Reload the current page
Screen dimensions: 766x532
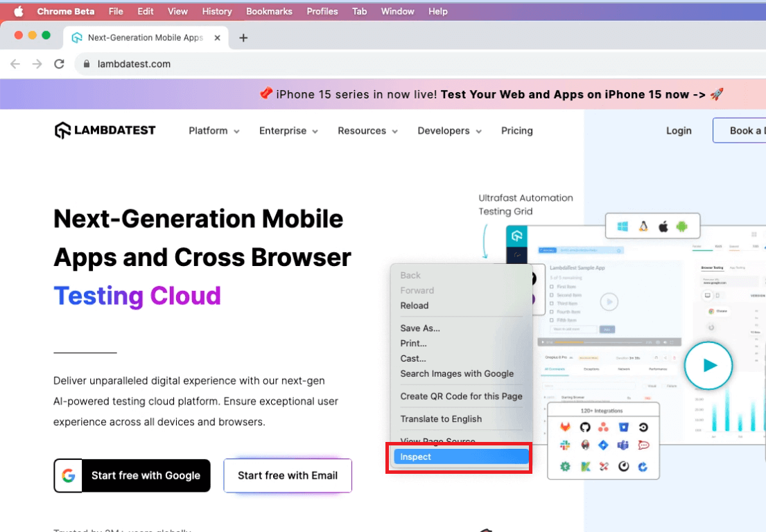click(59, 64)
